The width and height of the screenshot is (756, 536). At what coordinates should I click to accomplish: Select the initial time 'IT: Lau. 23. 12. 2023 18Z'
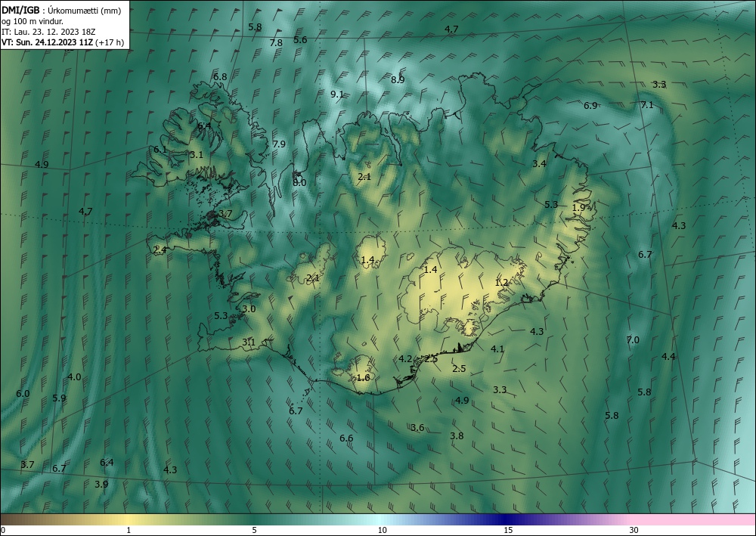[x=48, y=32]
